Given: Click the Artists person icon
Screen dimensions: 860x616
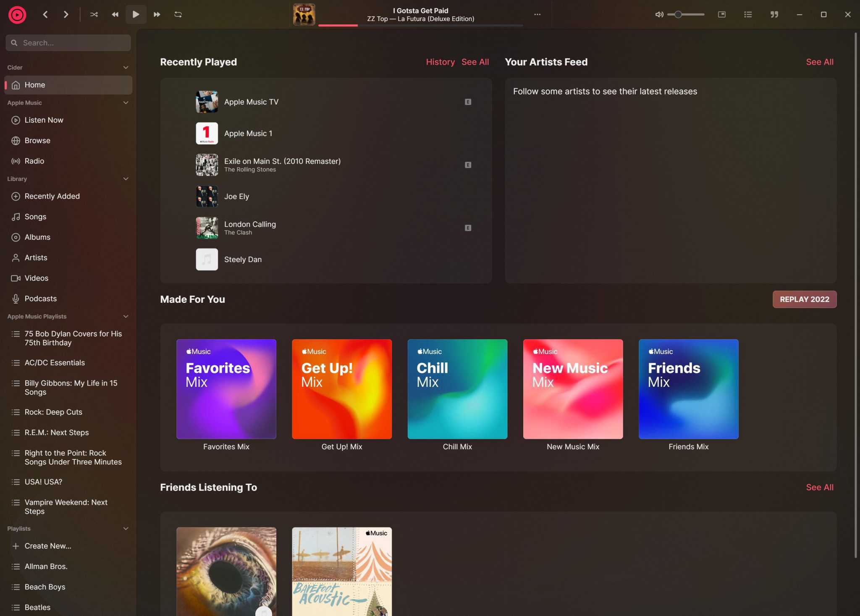Looking at the screenshot, I should (16, 258).
